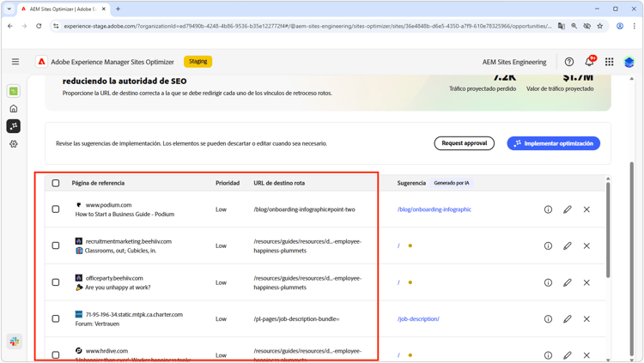Click the Generado por IA badge
The width and height of the screenshot is (644, 363).
click(452, 183)
